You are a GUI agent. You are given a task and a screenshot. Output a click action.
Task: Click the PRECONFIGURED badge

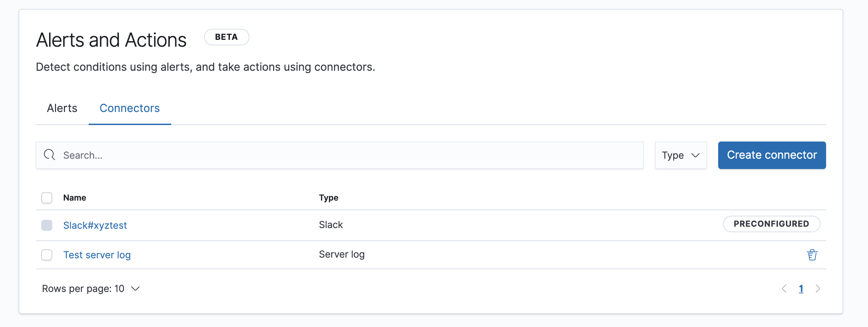[x=771, y=224]
